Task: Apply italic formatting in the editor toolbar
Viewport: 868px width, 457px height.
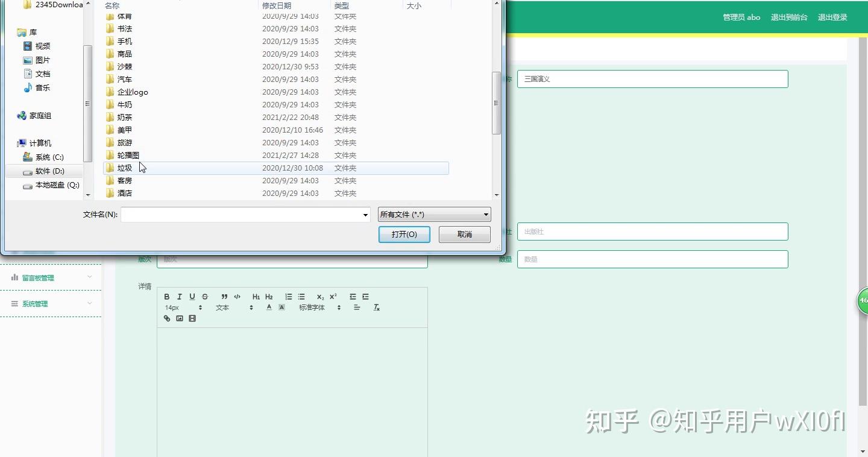Action: [x=179, y=296]
